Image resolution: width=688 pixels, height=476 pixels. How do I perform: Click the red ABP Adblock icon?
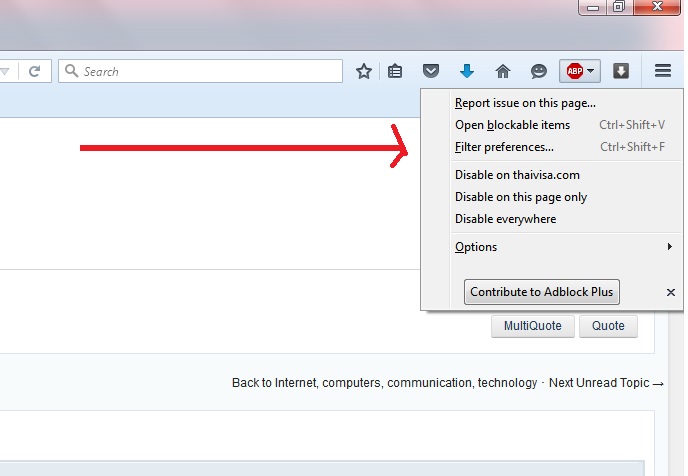click(x=575, y=71)
